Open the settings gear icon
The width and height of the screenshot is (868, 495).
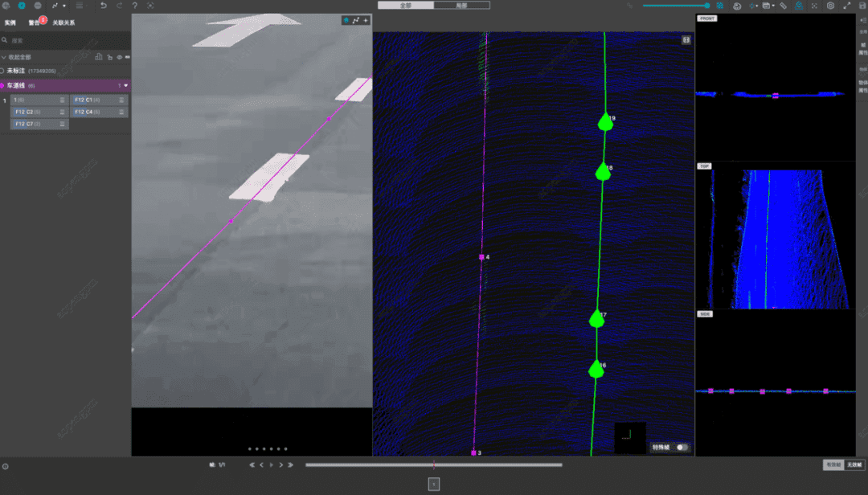coord(830,6)
